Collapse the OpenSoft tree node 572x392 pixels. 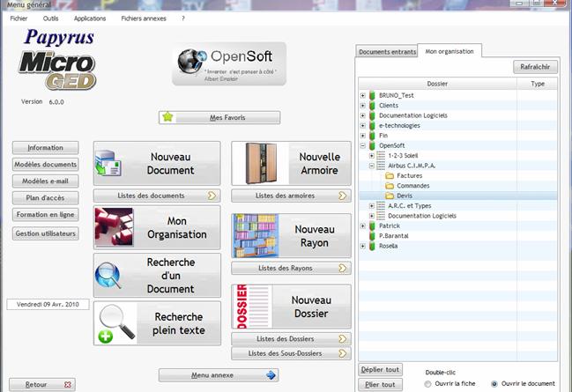362,145
